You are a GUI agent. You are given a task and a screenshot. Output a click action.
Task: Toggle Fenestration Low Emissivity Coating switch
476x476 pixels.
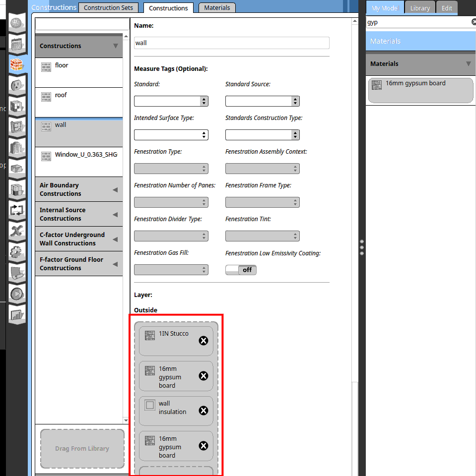241,270
